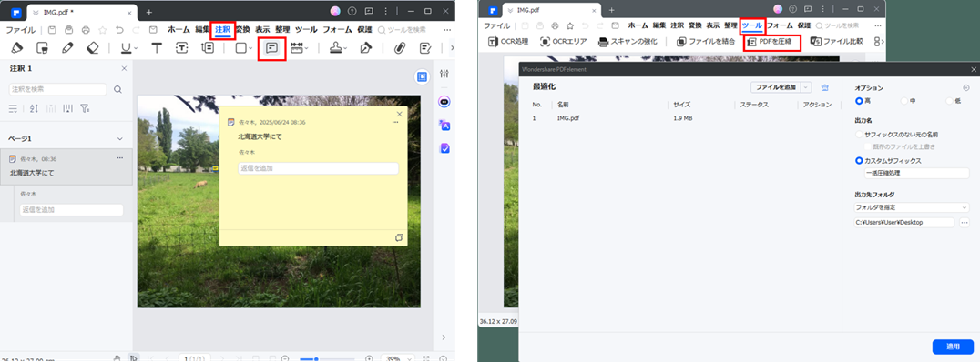Click the trash icon in optimization dialog
This screenshot has height=362, width=980.
click(824, 87)
